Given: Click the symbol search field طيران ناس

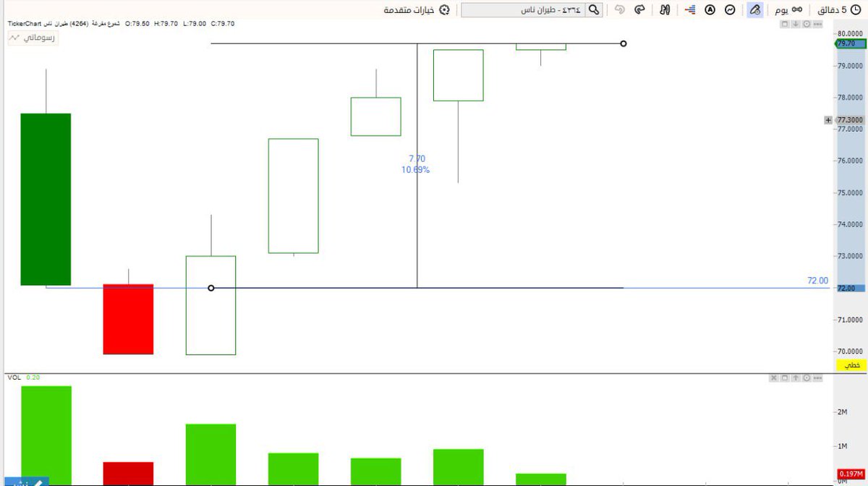Looking at the screenshot, I should (523, 9).
